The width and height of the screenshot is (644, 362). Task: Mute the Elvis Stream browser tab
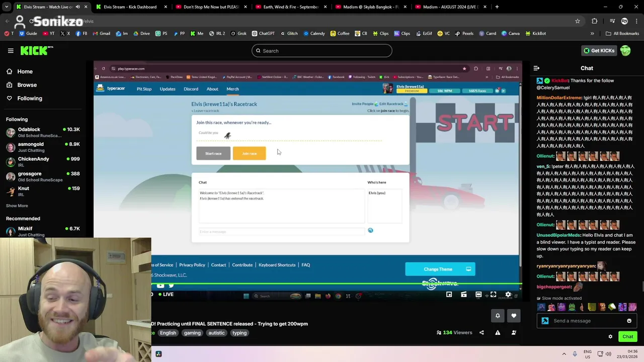tap(77, 7)
